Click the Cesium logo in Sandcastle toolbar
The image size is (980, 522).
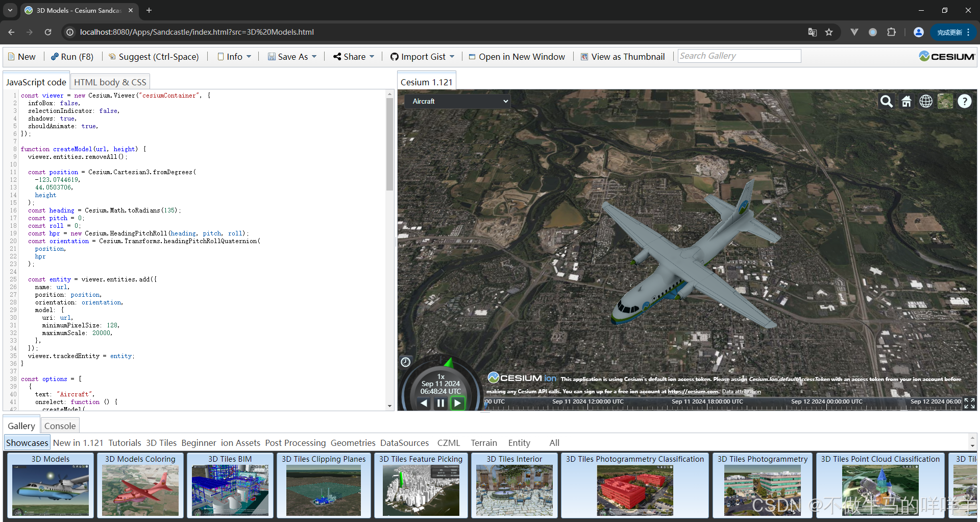point(947,56)
